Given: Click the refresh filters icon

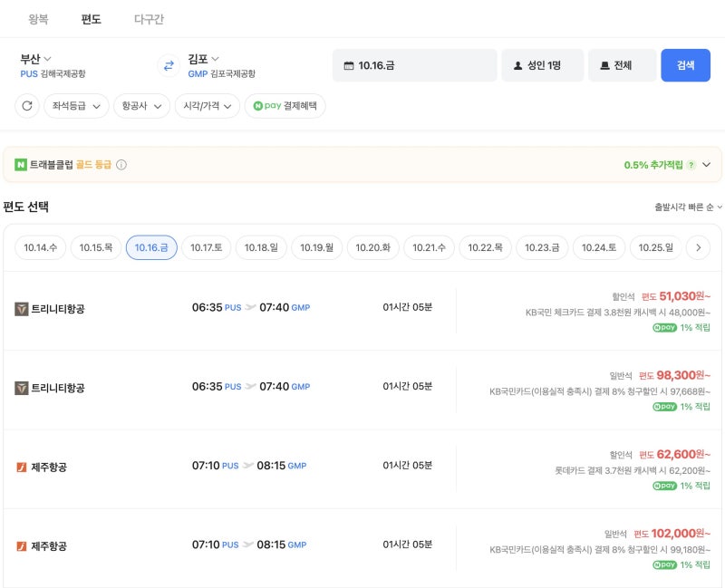Looking at the screenshot, I should (x=27, y=106).
